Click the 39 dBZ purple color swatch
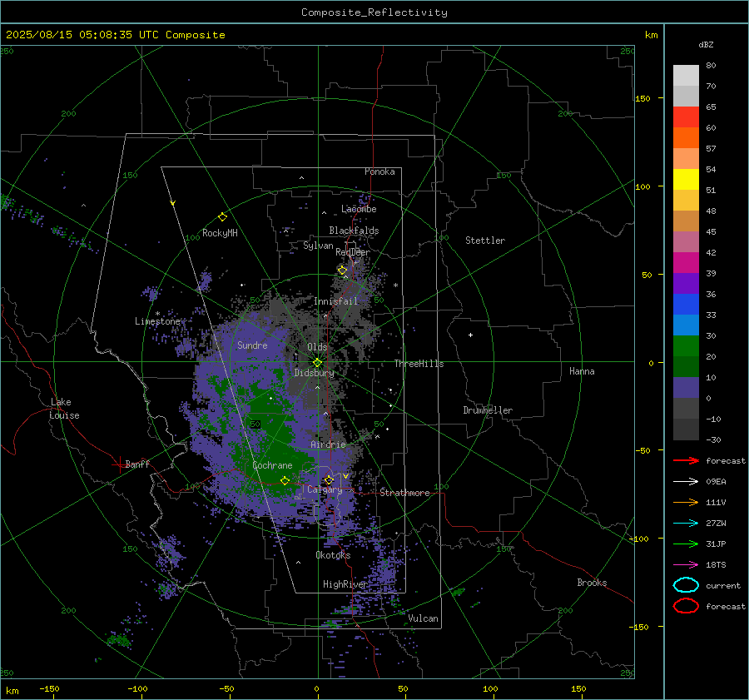The height and width of the screenshot is (700, 749). click(x=686, y=283)
